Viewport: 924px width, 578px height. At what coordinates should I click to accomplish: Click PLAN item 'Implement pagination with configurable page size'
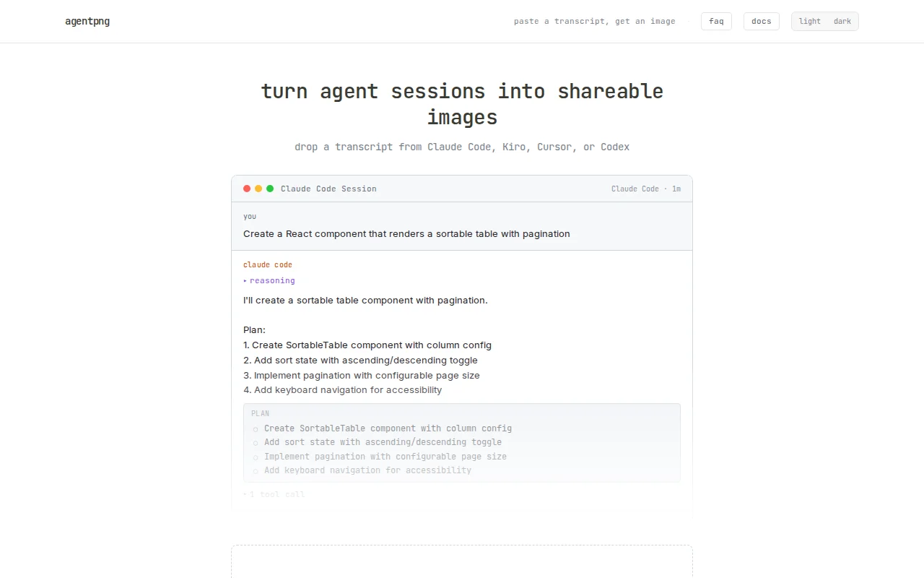click(385, 456)
